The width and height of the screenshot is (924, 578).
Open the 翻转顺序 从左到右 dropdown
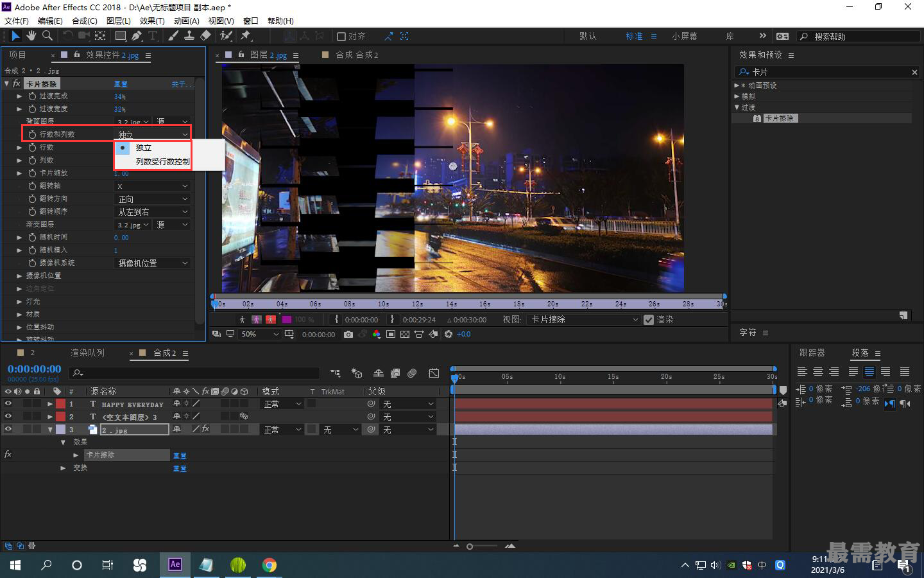point(153,211)
